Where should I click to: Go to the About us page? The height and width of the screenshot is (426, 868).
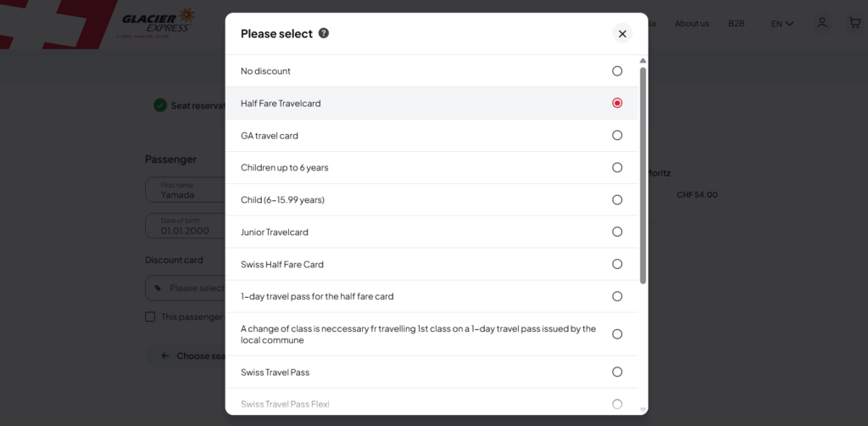(692, 24)
